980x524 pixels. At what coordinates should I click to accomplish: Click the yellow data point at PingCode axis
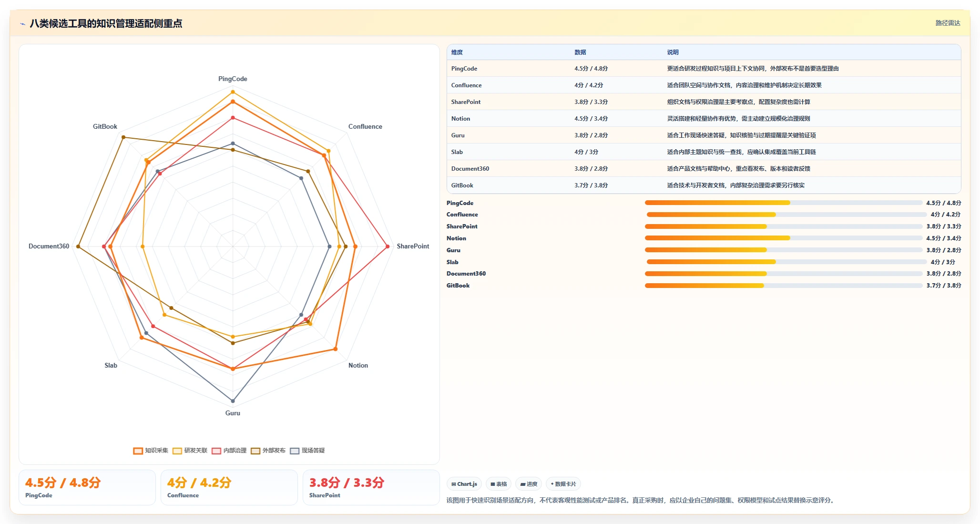[x=233, y=92]
